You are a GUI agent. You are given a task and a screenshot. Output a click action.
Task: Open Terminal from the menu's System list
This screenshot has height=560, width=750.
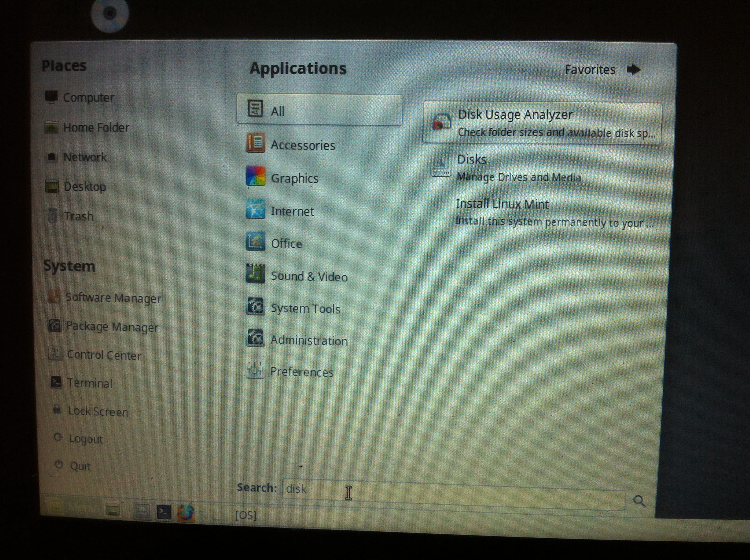[81, 383]
